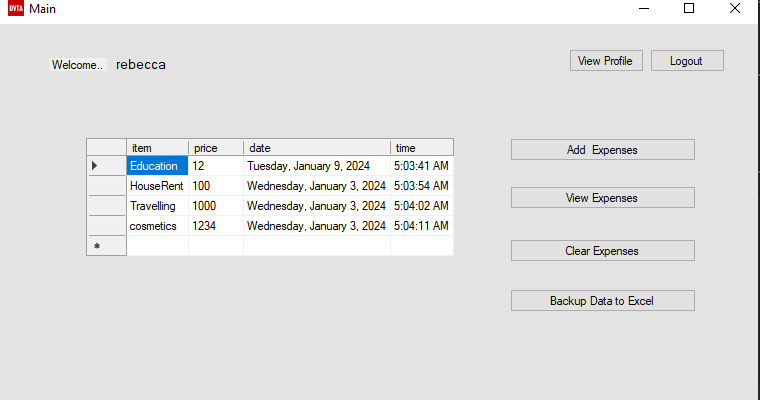The image size is (760, 400).
Task: Select the HouseRent item cell
Action: [158, 186]
